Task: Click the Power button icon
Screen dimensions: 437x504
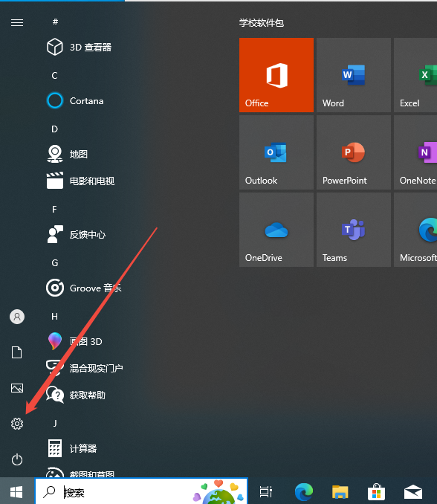Action: click(17, 459)
